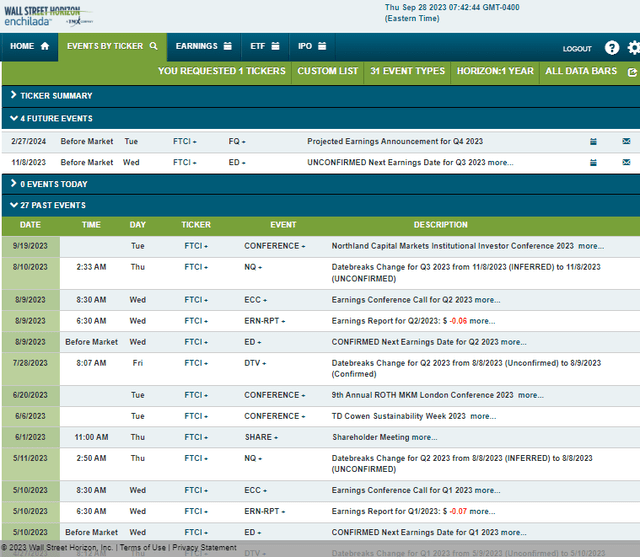The image size is (640, 557).
Task: Click the All Data Bars option
Action: pyautogui.click(x=581, y=71)
